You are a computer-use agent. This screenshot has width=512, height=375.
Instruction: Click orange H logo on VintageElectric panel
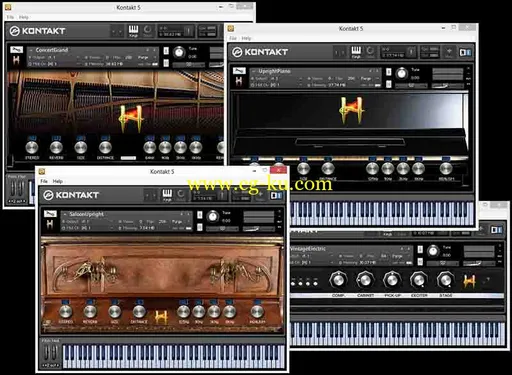point(469,282)
